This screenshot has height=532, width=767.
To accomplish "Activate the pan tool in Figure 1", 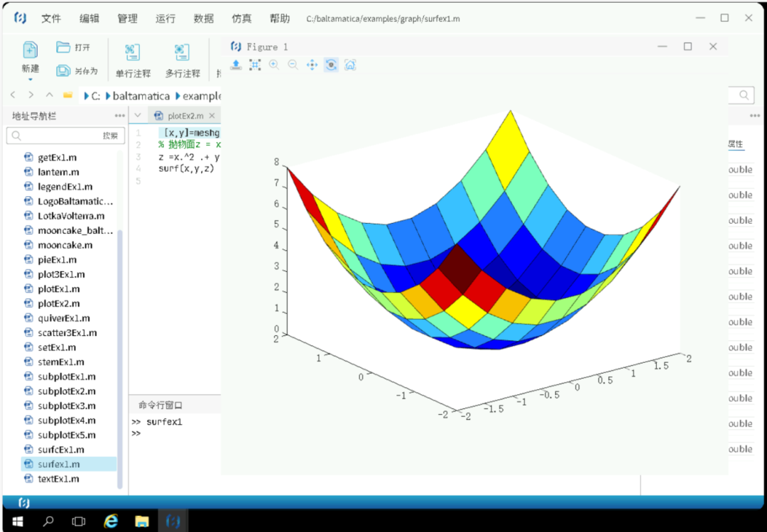I will pos(312,65).
